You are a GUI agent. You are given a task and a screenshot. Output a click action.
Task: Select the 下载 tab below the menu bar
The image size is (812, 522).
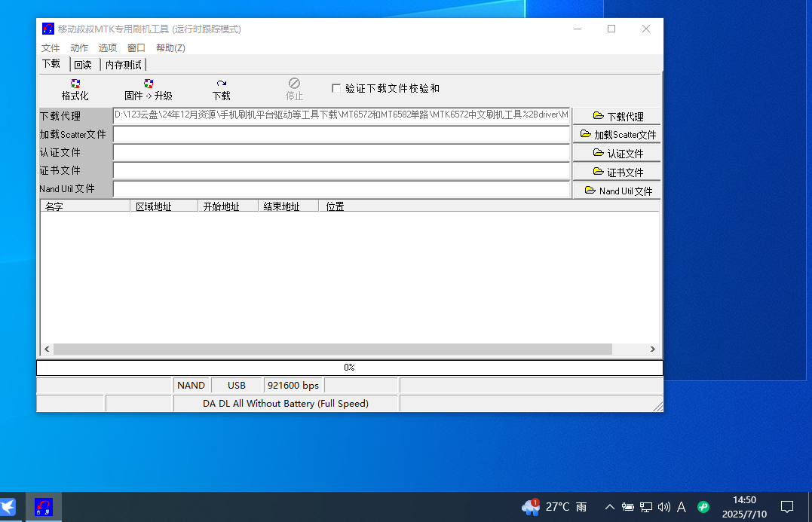(x=52, y=63)
